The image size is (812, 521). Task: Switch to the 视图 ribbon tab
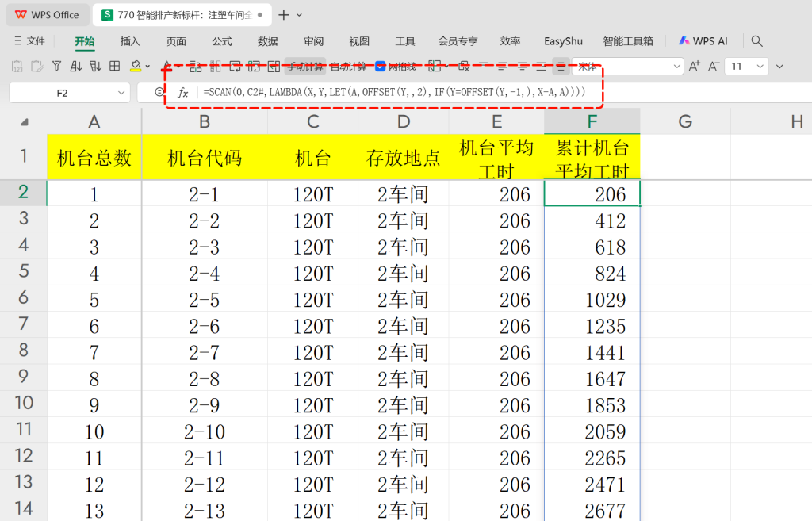tap(359, 41)
